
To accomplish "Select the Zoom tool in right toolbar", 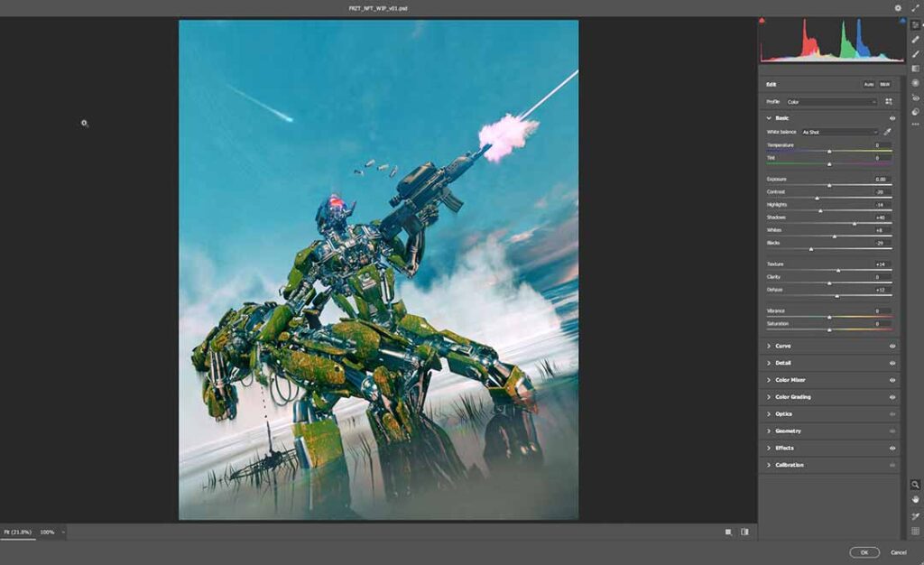I will [x=915, y=485].
